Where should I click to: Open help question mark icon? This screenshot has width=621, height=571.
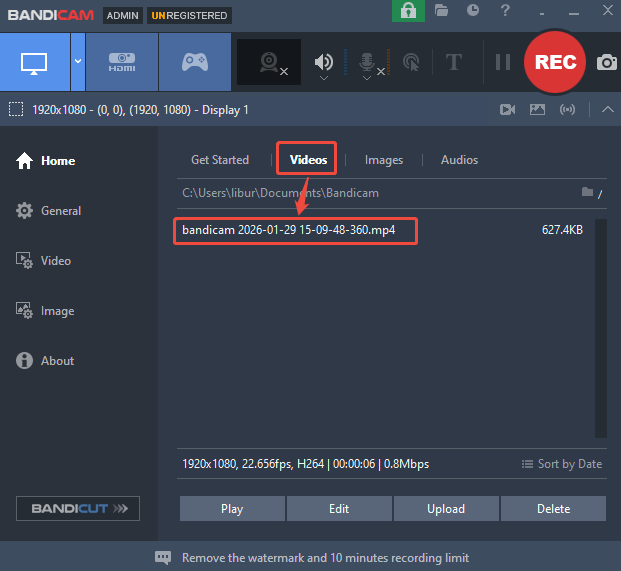coord(505,10)
